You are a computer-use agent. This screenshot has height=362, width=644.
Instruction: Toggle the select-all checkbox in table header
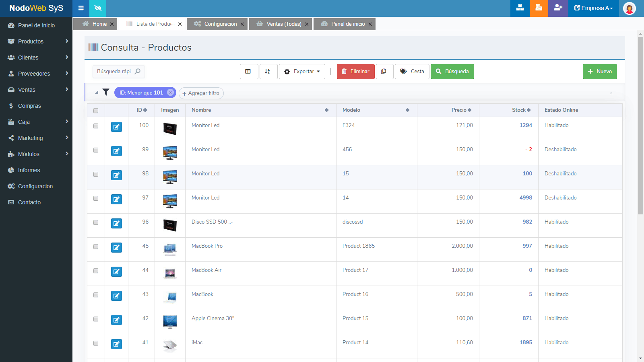coord(96,111)
